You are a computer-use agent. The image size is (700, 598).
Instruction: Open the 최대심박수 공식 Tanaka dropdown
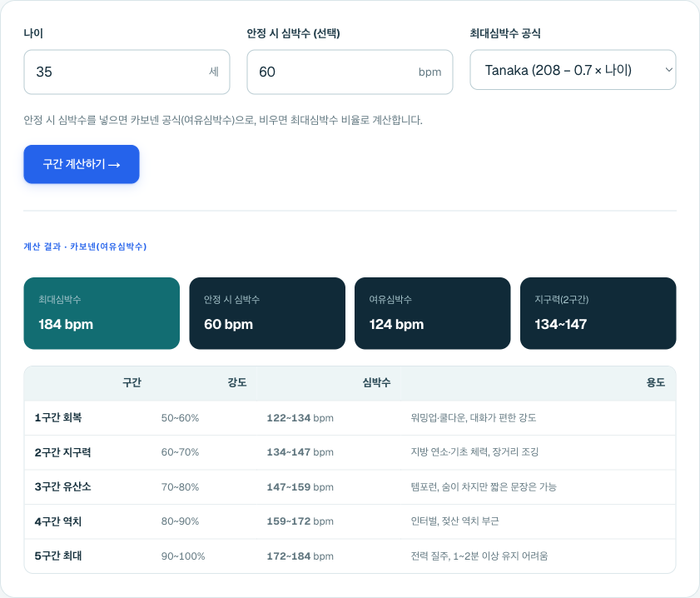coord(573,70)
